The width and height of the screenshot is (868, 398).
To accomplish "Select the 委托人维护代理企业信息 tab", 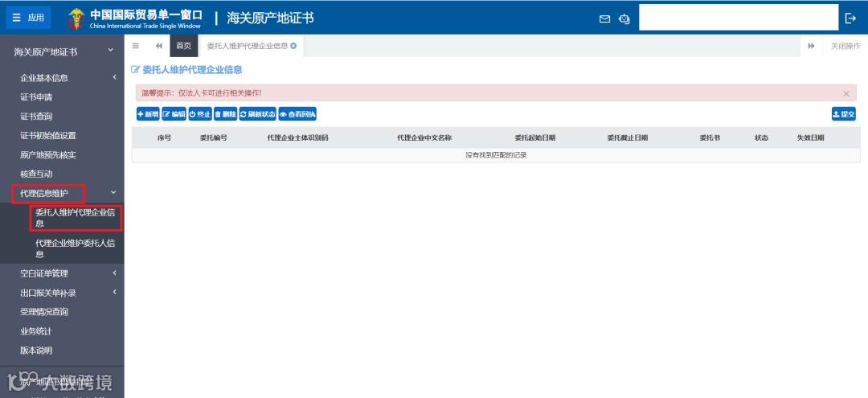I will 248,46.
